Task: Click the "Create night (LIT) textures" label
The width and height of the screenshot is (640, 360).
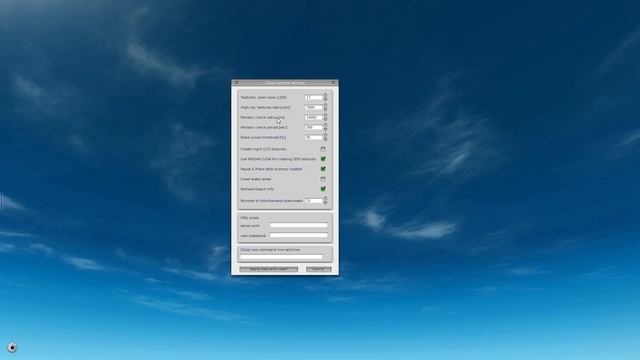Action: tap(263, 149)
